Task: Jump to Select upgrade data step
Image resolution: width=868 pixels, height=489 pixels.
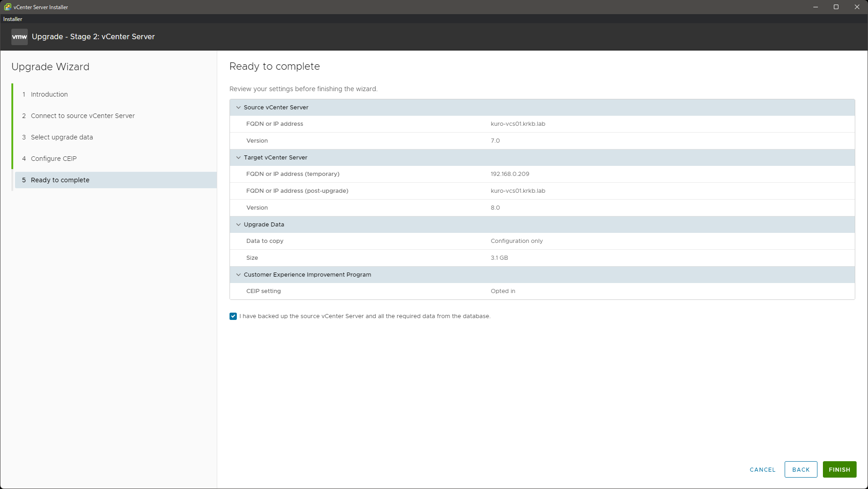Action: point(61,137)
